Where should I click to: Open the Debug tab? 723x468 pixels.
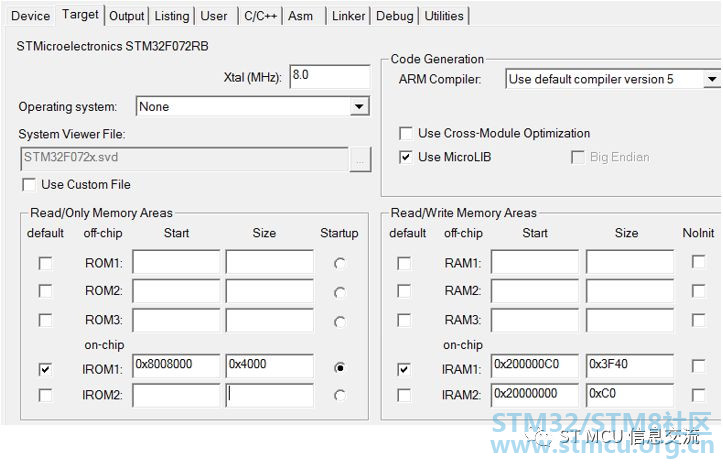click(x=395, y=16)
